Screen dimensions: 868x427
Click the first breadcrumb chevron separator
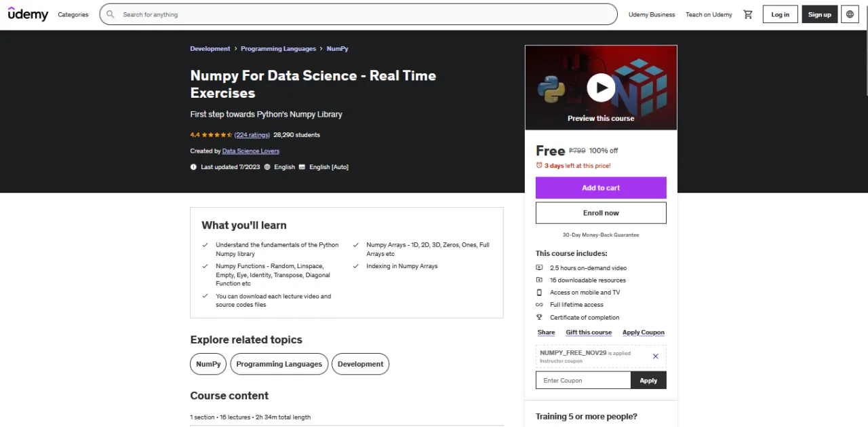pyautogui.click(x=236, y=49)
